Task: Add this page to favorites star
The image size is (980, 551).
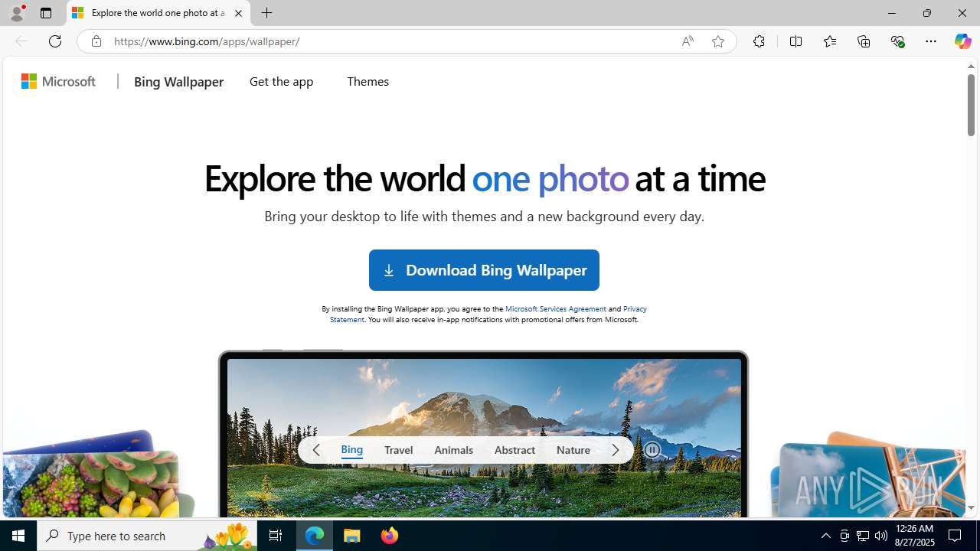Action: click(718, 41)
